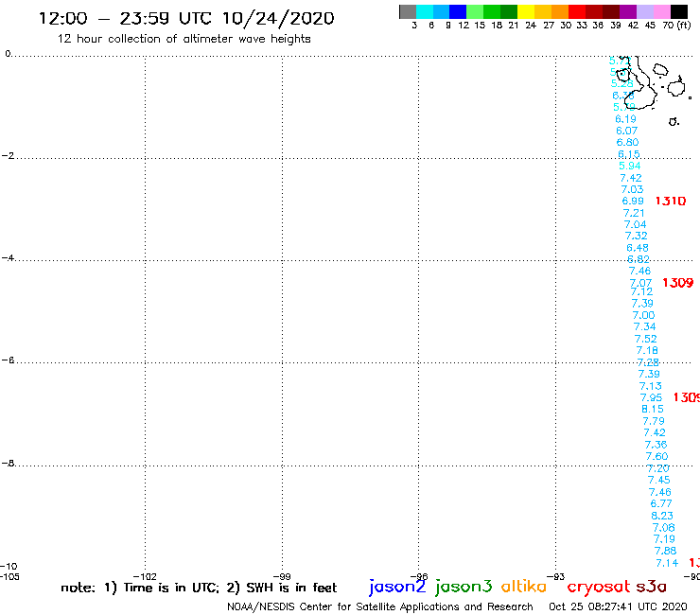The width and height of the screenshot is (700, 615).
Task: Select the purple swatch in the legend bar
Action: click(x=628, y=11)
